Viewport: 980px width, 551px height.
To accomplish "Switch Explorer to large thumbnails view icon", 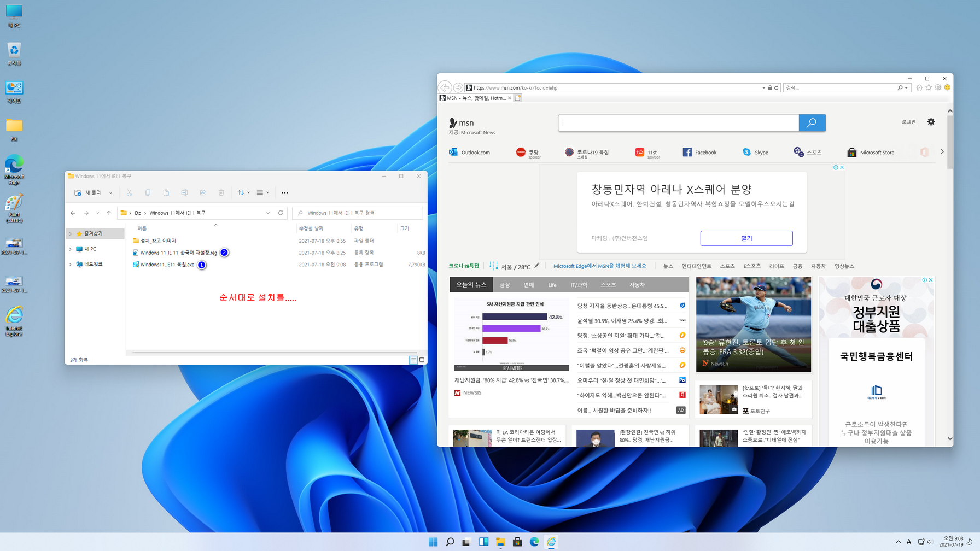I will [x=422, y=360].
